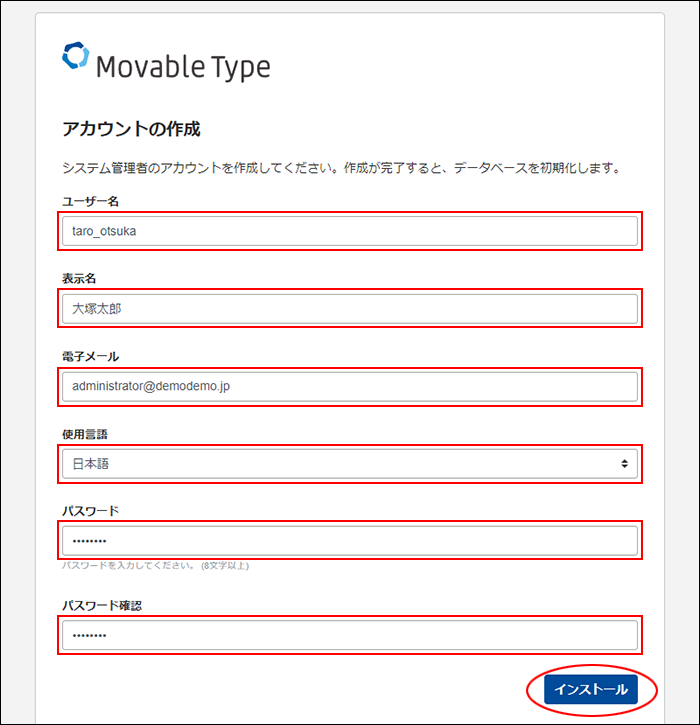
Task: Select the アカウントの作成 heading
Action: [x=131, y=129]
